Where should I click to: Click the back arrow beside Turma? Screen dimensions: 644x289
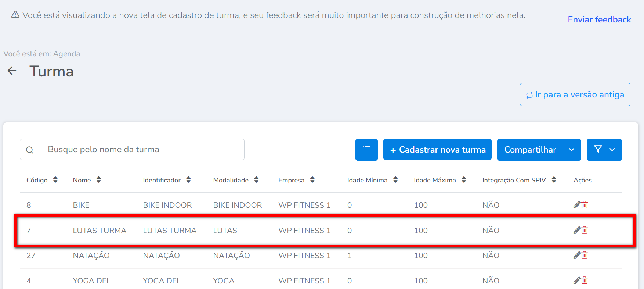12,71
